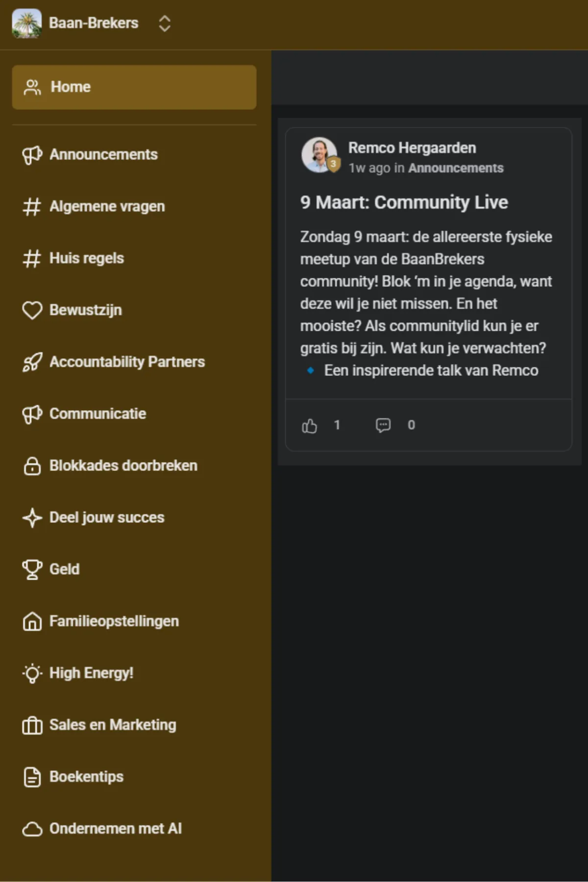Click the High Energy lightbulb icon
The height and width of the screenshot is (882, 588).
32,673
